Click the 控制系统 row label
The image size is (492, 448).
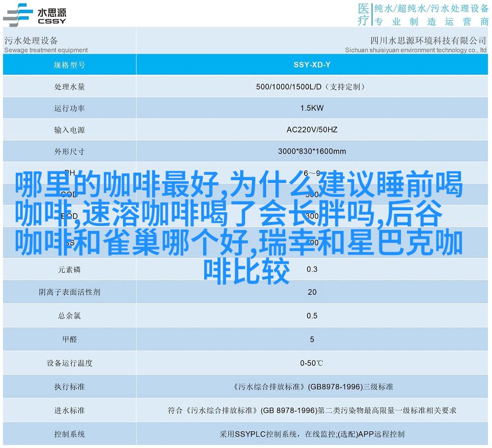(69, 434)
